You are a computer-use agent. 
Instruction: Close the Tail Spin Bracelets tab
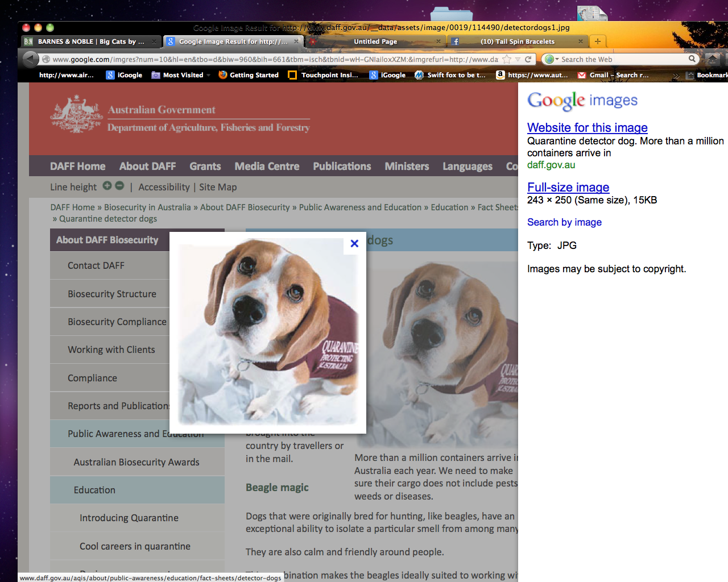(x=581, y=41)
